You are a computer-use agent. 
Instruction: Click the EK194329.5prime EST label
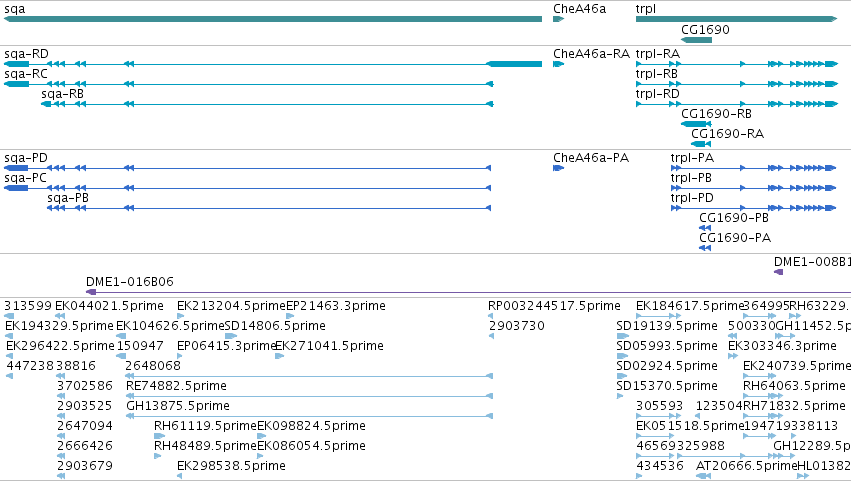tap(60, 326)
